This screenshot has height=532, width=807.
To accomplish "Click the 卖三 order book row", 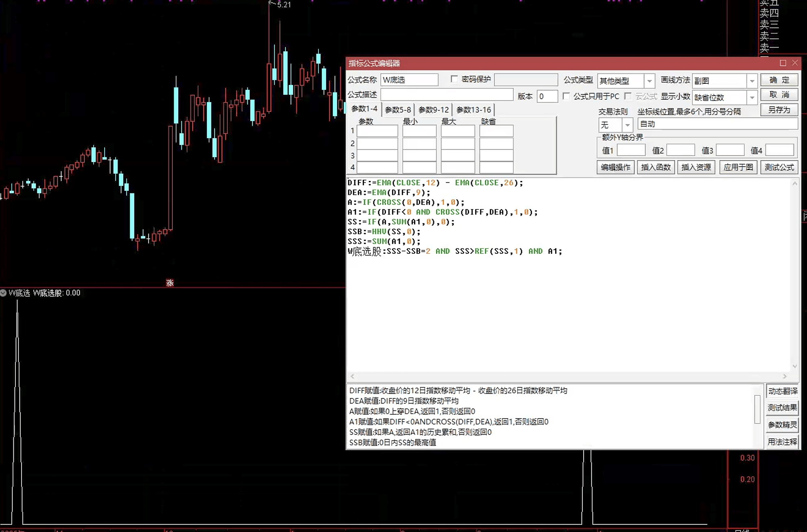I will [x=770, y=25].
